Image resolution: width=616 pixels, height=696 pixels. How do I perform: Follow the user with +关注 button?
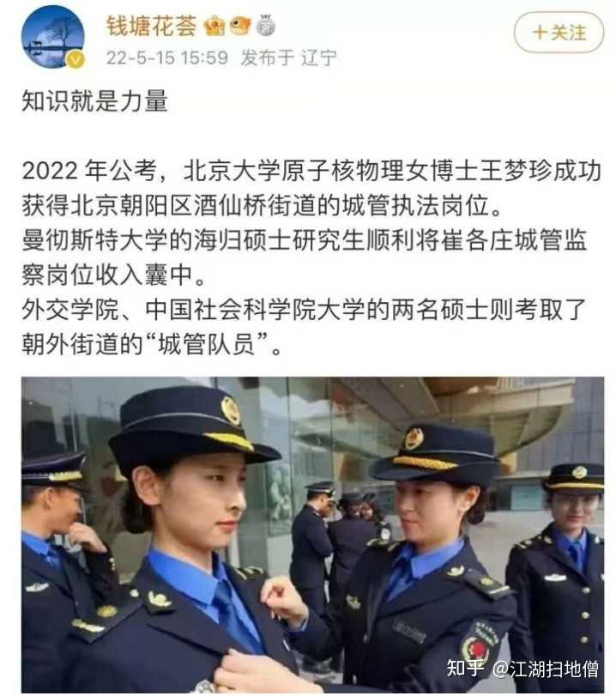[559, 33]
